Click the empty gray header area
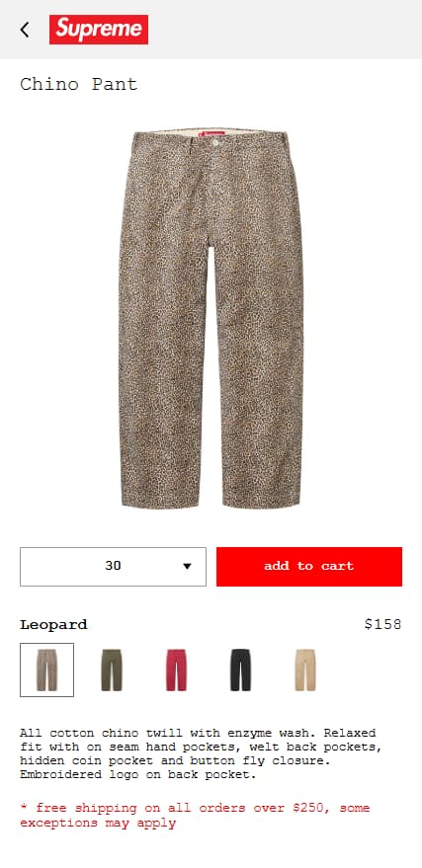The image size is (422, 868). click(285, 30)
